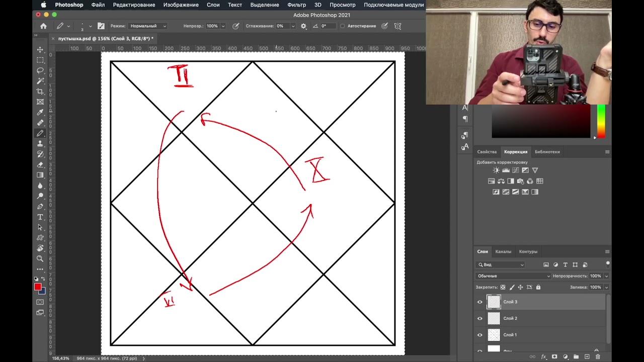Select the Crop tool
Image resolution: width=644 pixels, height=362 pixels.
tap(40, 92)
